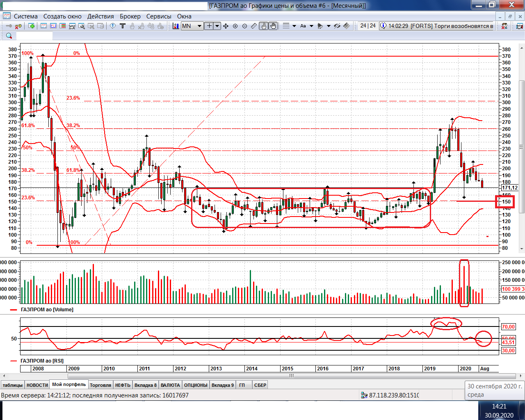Switch to the СБЕР tab
The width and height of the screenshot is (525, 420).
(x=260, y=385)
